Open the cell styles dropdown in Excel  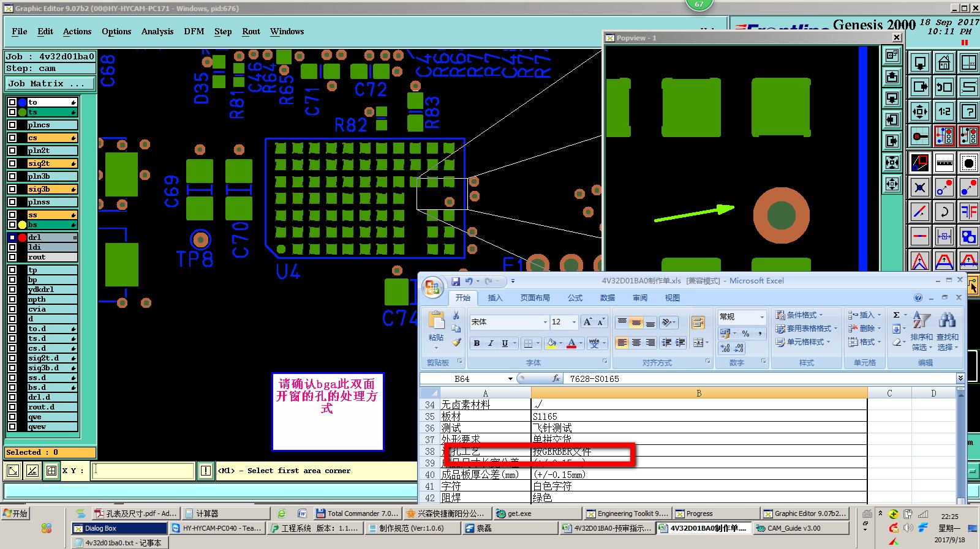(x=803, y=342)
